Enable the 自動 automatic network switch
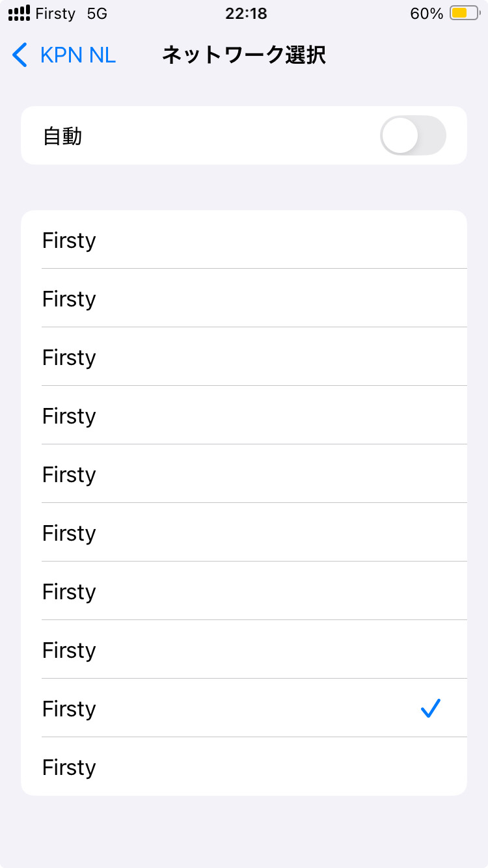This screenshot has height=868, width=488. [x=413, y=135]
